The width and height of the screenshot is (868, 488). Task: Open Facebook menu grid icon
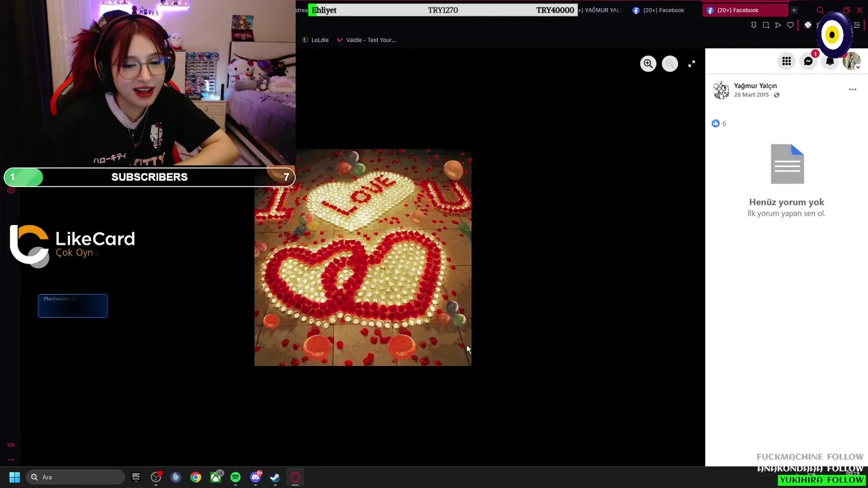click(787, 62)
